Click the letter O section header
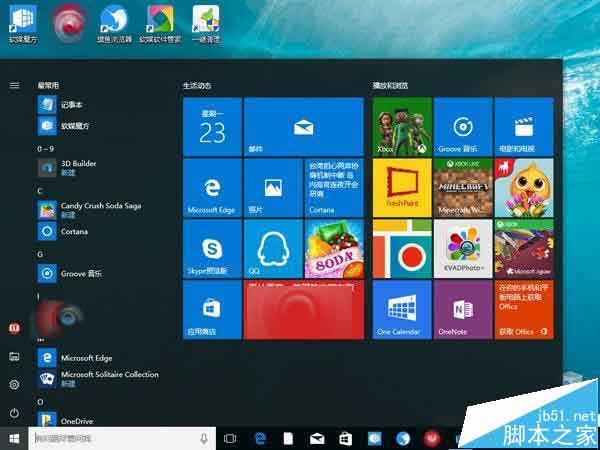The height and width of the screenshot is (450, 600). coord(40,402)
